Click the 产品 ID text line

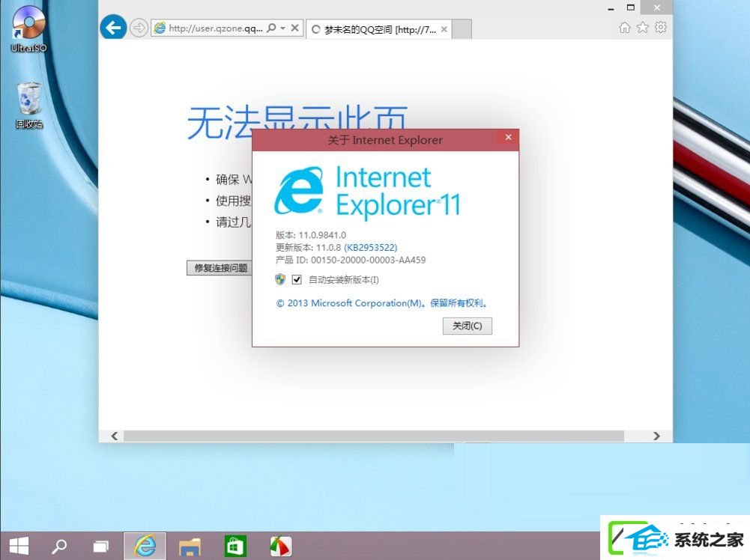click(x=350, y=260)
